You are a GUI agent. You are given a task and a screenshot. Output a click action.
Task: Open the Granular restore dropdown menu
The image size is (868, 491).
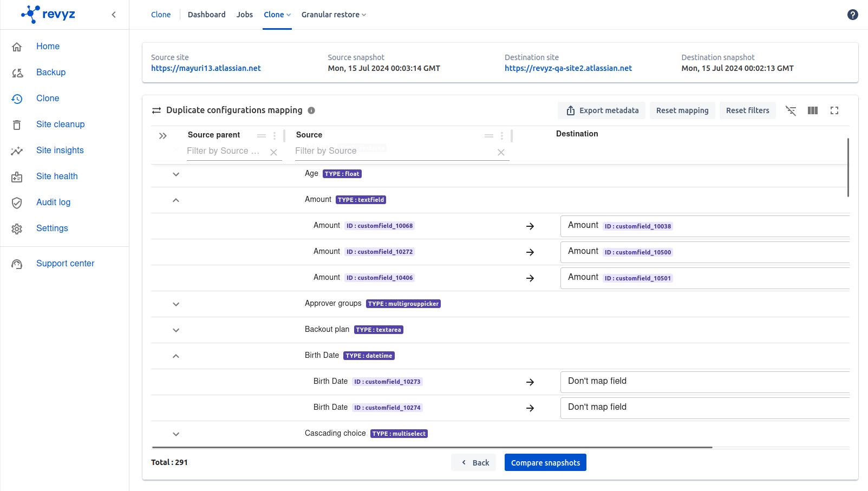pos(334,15)
